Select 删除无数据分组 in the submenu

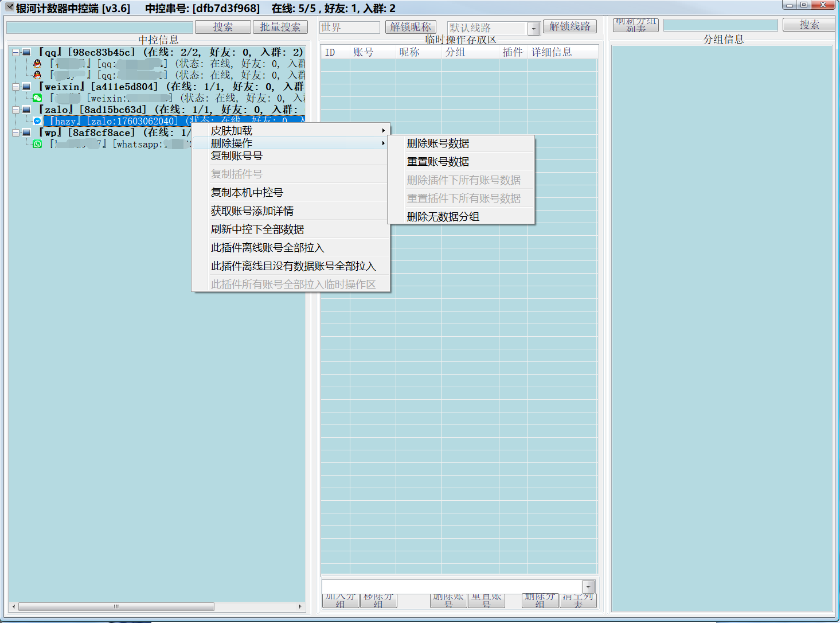[443, 217]
